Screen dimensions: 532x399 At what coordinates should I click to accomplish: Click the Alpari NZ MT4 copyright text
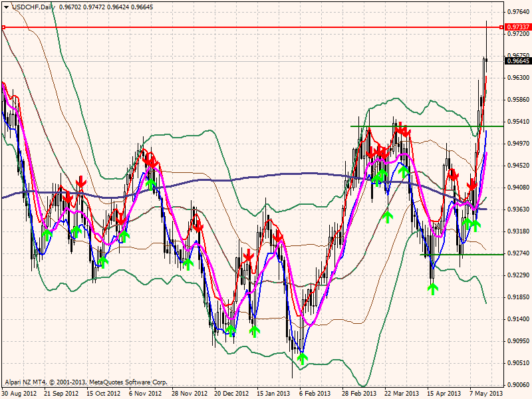[86, 382]
